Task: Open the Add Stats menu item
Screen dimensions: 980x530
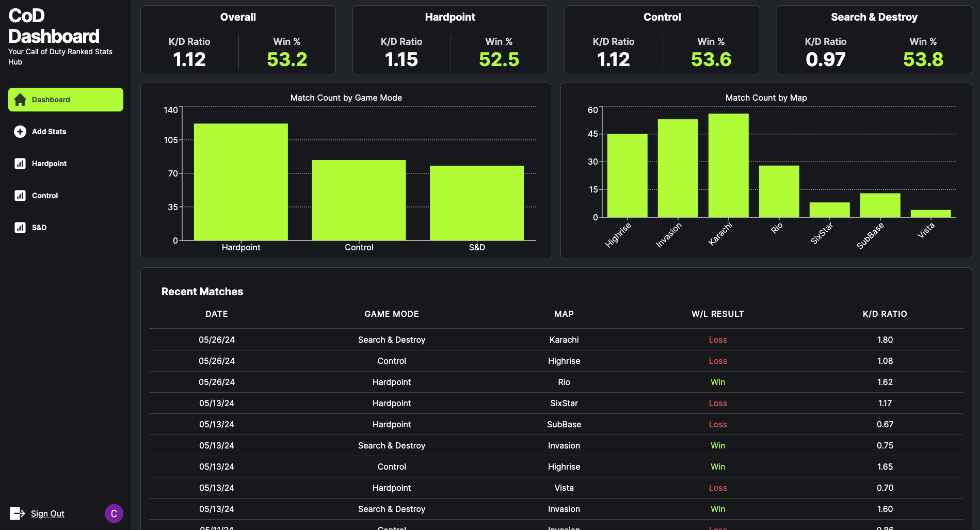Action: point(49,132)
